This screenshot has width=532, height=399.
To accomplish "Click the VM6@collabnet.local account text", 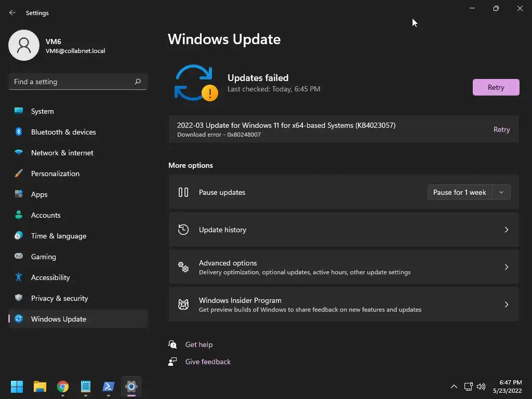I will click(x=75, y=51).
